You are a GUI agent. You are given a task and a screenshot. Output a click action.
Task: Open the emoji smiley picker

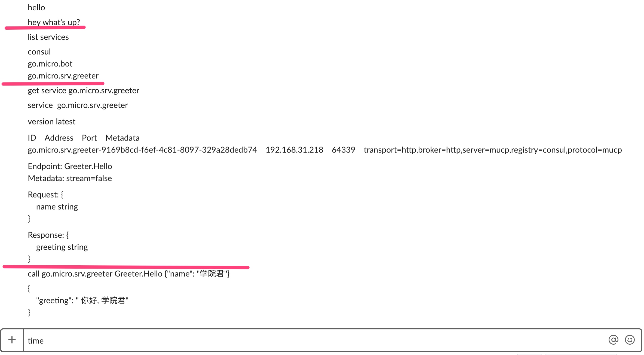pos(630,340)
